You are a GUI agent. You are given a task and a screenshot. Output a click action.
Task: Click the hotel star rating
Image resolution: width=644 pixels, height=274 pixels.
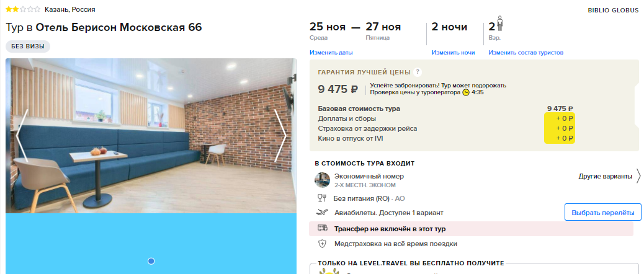(23, 9)
